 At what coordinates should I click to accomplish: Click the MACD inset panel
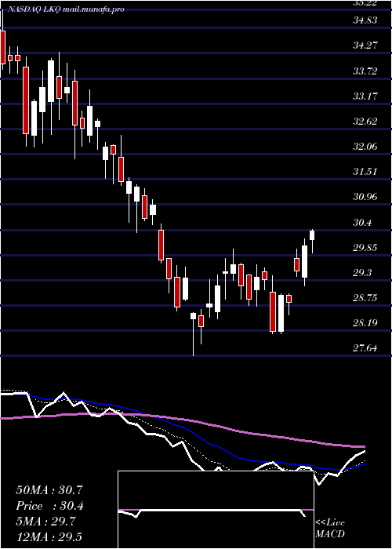pyautogui.click(x=216, y=510)
